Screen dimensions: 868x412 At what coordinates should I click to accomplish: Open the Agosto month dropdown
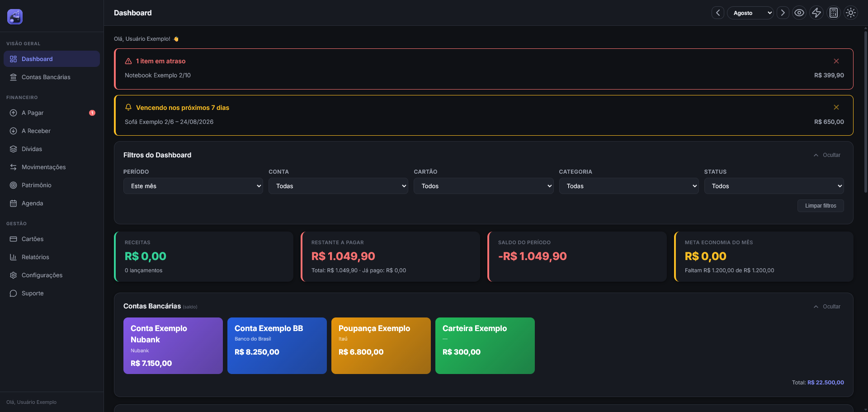coord(750,13)
